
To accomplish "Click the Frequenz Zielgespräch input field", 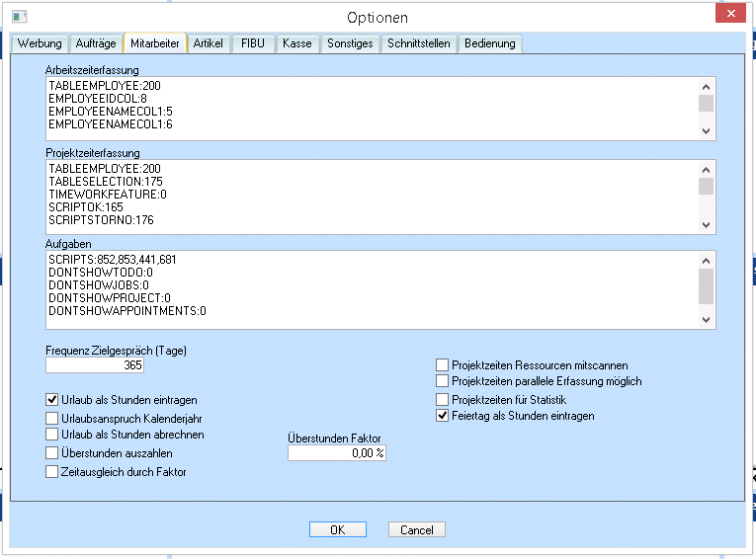I will 95,365.
